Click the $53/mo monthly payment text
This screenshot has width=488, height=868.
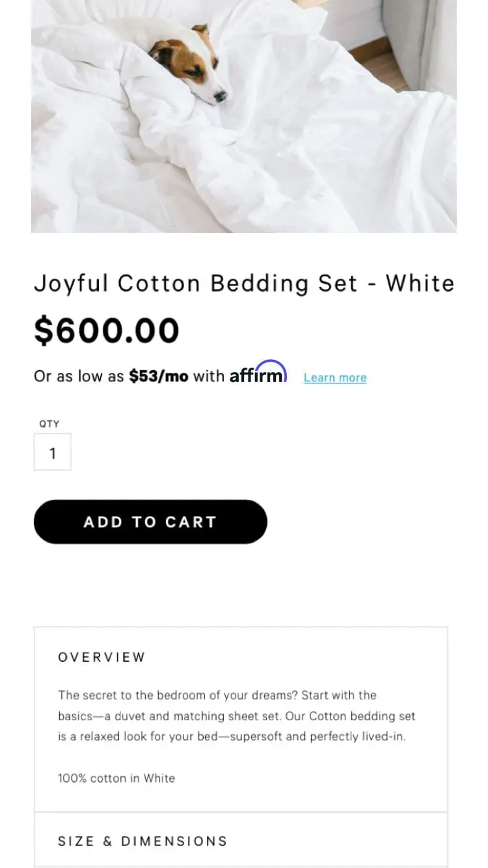(158, 376)
